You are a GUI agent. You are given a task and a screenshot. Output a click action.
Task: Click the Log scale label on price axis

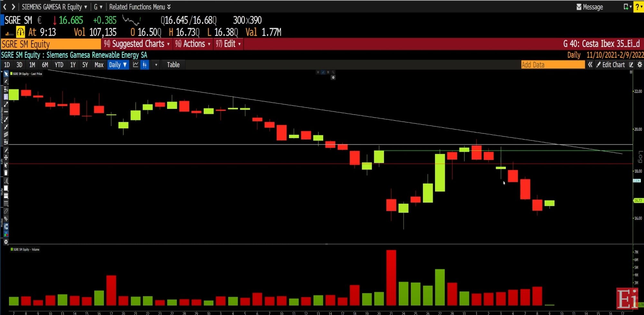click(640, 156)
